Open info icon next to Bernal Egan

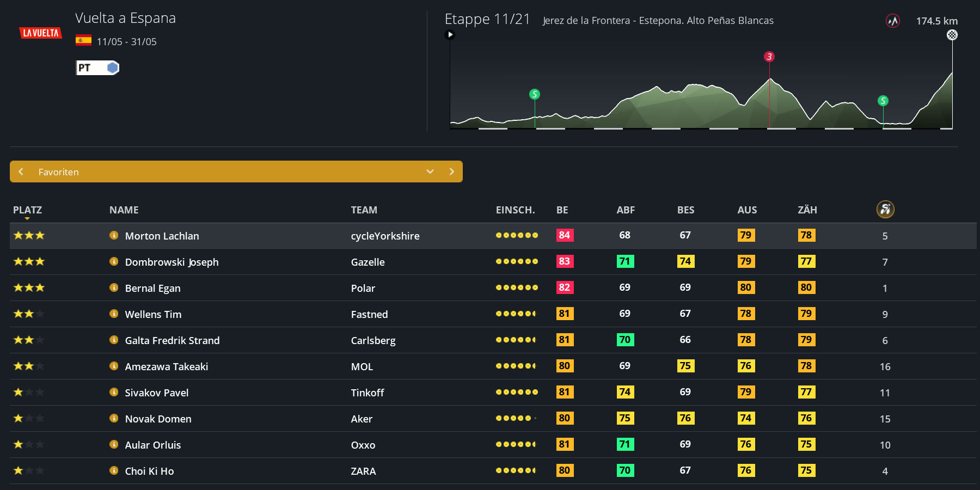(114, 287)
